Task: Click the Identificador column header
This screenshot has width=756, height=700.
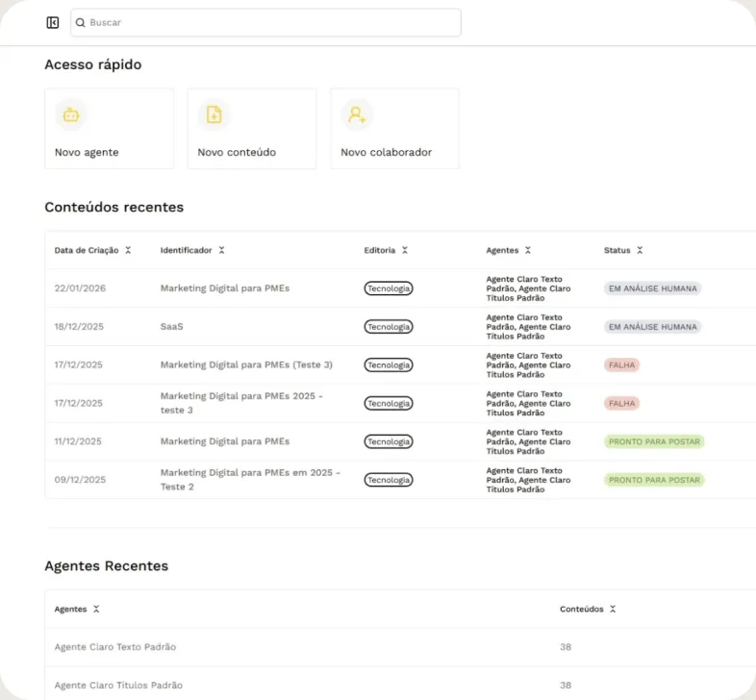Action: tap(186, 250)
